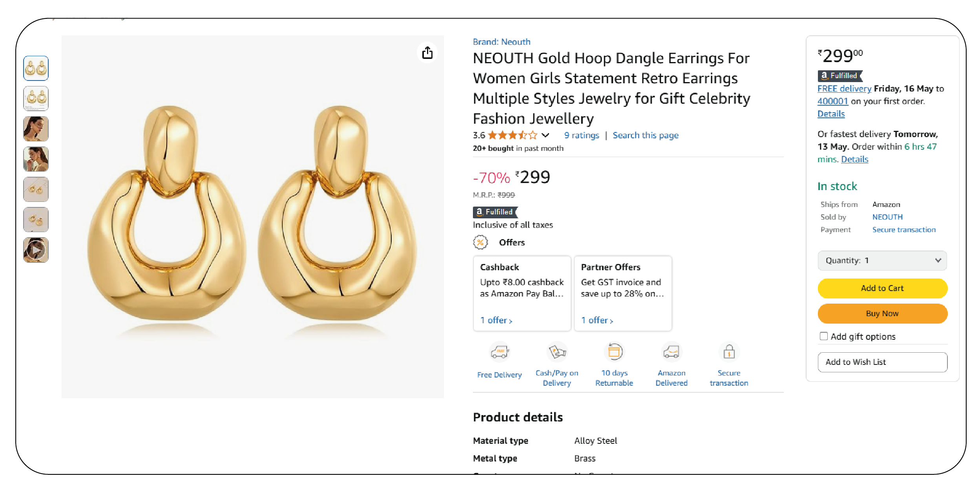Screen dimensions: 980x487
Task: Click the Offers percent badge icon
Action: (x=480, y=242)
